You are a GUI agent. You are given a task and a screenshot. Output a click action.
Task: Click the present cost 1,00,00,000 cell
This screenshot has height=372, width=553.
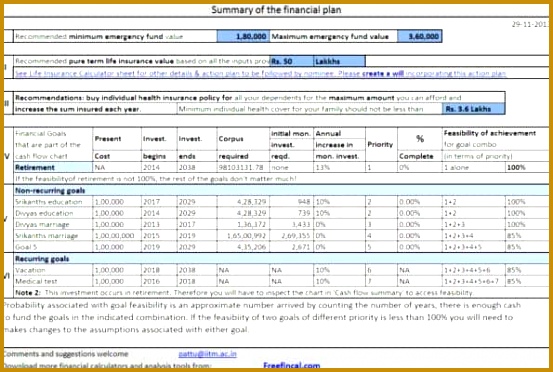pos(117,236)
